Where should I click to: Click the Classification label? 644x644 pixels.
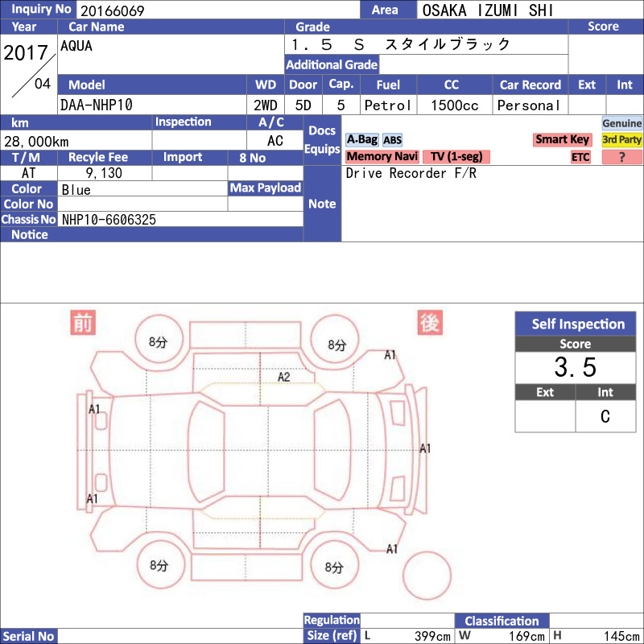pos(502,621)
